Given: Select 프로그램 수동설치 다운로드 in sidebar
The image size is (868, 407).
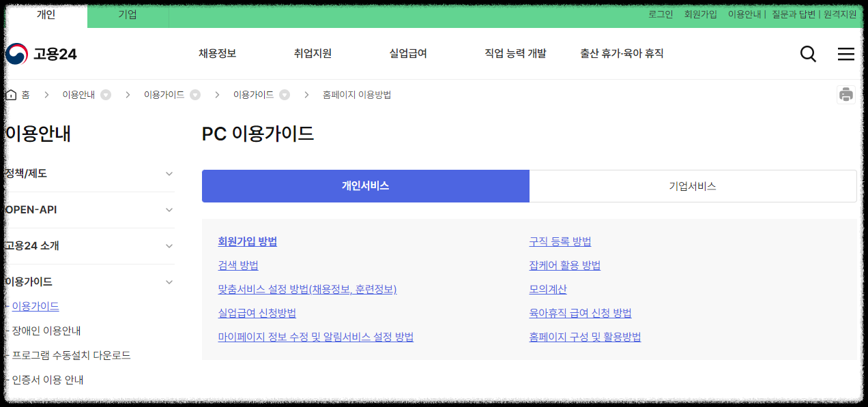Looking at the screenshot, I should point(71,356).
